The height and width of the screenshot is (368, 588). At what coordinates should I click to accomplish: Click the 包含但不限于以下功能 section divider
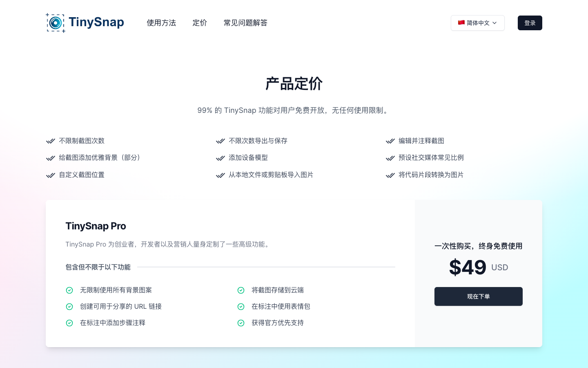98,267
